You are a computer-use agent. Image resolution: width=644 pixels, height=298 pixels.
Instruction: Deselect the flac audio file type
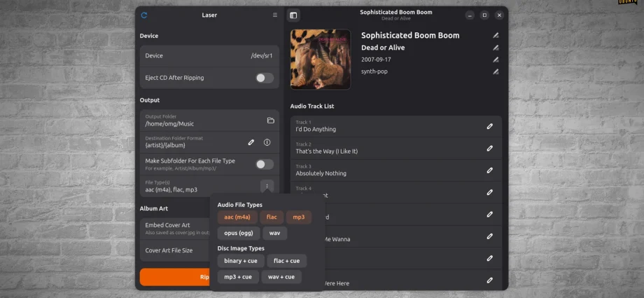click(x=272, y=217)
